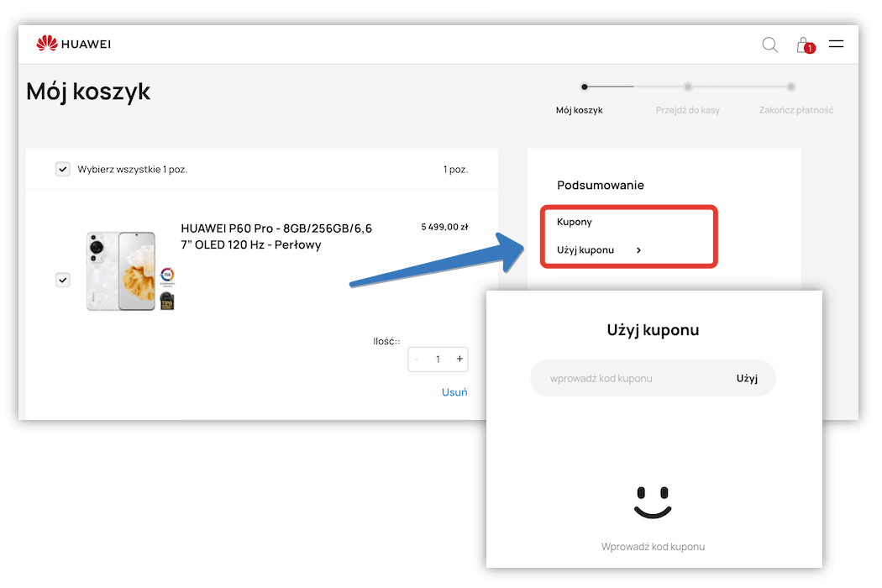882x588 pixels.
Task: Decrease quantity with the minus button
Action: [417, 359]
